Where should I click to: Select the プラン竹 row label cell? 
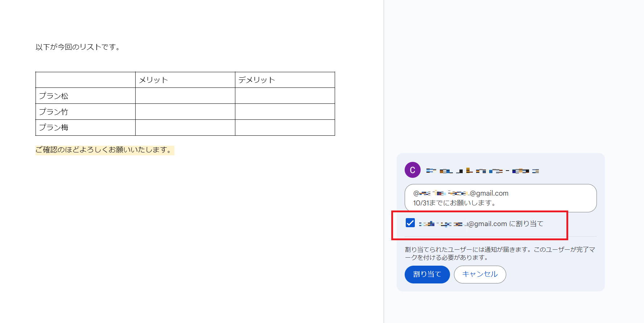pos(85,112)
